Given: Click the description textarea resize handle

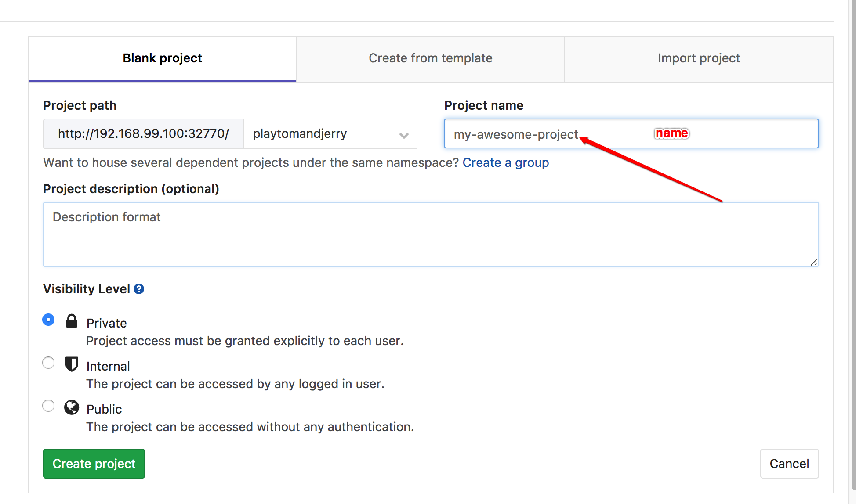Looking at the screenshot, I should pos(814,262).
